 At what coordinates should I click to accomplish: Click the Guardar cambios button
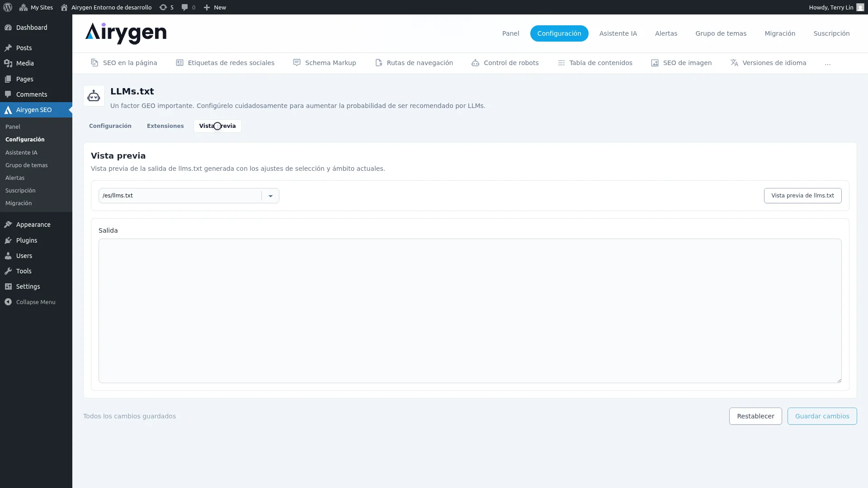point(822,416)
